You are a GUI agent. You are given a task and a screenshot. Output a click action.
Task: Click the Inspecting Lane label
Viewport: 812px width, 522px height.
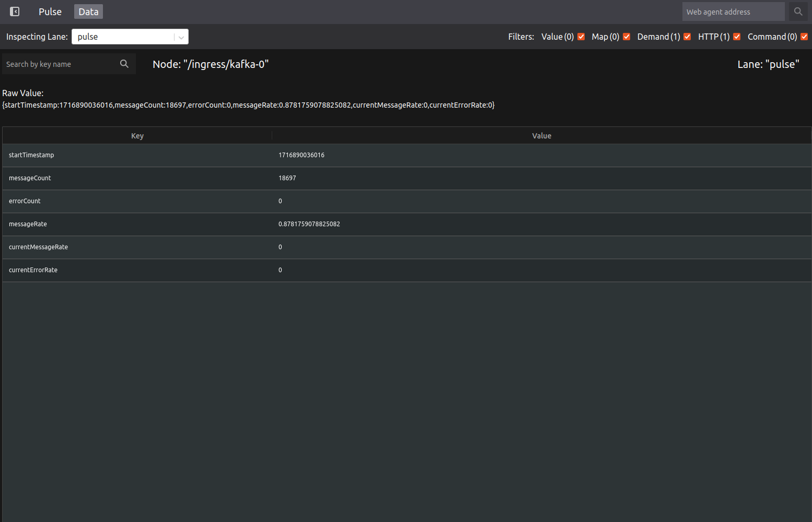[37, 37]
